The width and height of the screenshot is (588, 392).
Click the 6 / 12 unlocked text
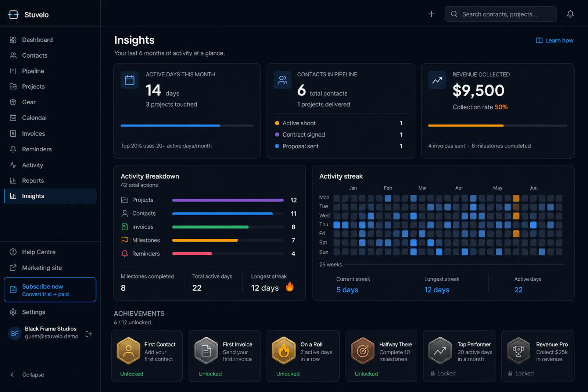[x=132, y=323]
